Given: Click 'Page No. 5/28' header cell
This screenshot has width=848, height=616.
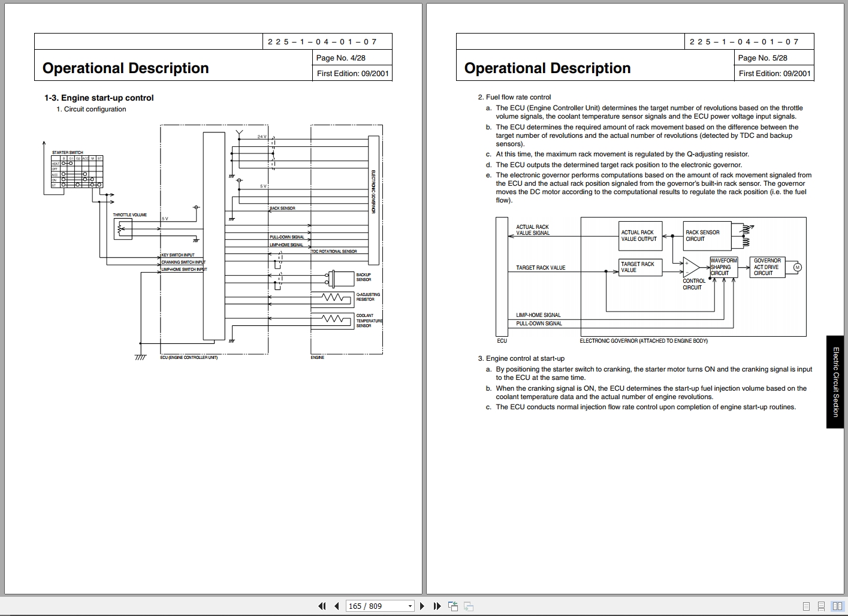Looking at the screenshot, I should pyautogui.click(x=763, y=58).
